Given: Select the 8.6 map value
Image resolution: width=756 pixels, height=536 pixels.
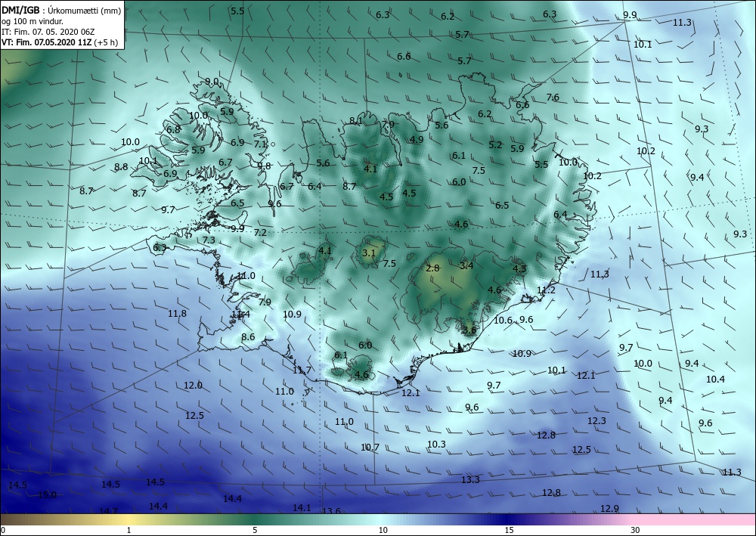Looking at the screenshot, I should click(248, 337).
